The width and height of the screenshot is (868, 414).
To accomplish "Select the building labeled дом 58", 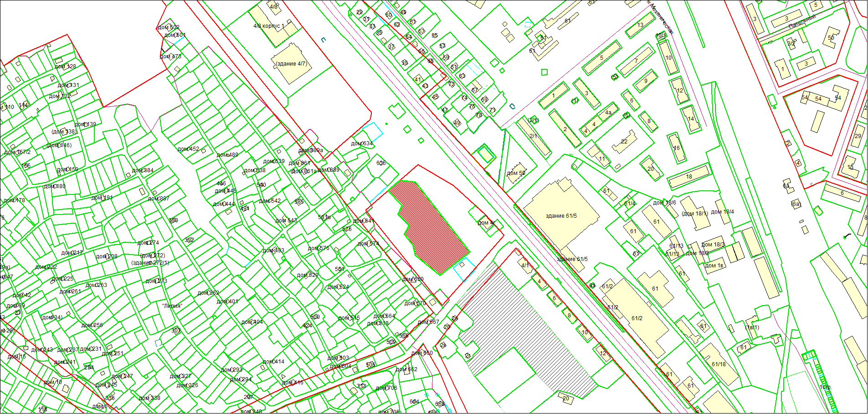I will [x=516, y=173].
